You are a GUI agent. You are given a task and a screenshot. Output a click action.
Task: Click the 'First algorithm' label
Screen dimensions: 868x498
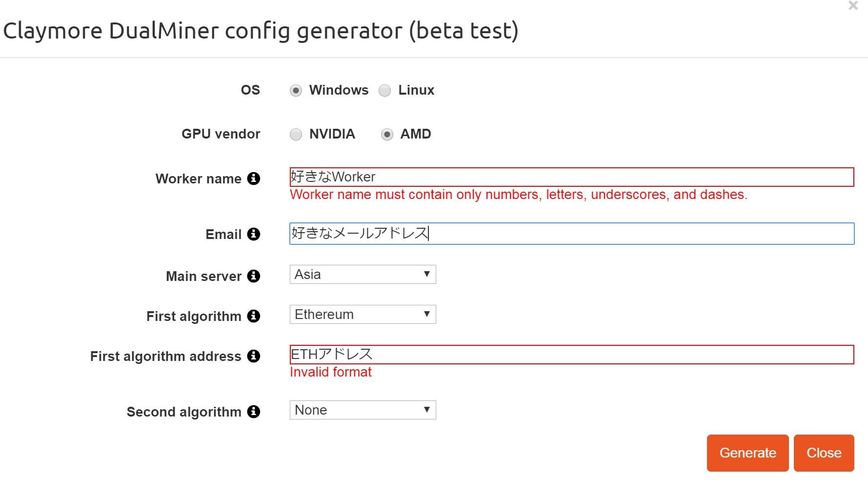coord(194,317)
